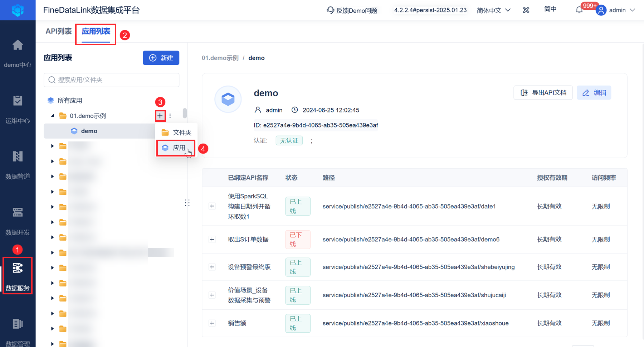Open the 数据管道 module
Image resolution: width=644 pixels, height=347 pixels.
coord(18,165)
